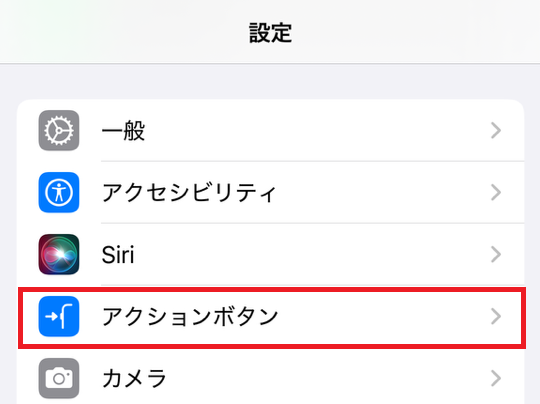
Task: Tap empty space in the Siri row
Action: point(310,255)
